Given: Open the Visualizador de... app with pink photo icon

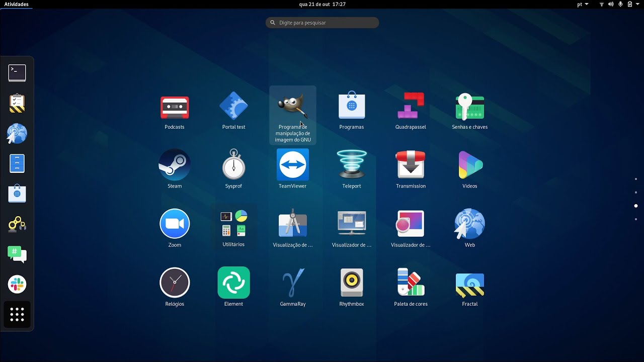Looking at the screenshot, I should click(411, 229).
